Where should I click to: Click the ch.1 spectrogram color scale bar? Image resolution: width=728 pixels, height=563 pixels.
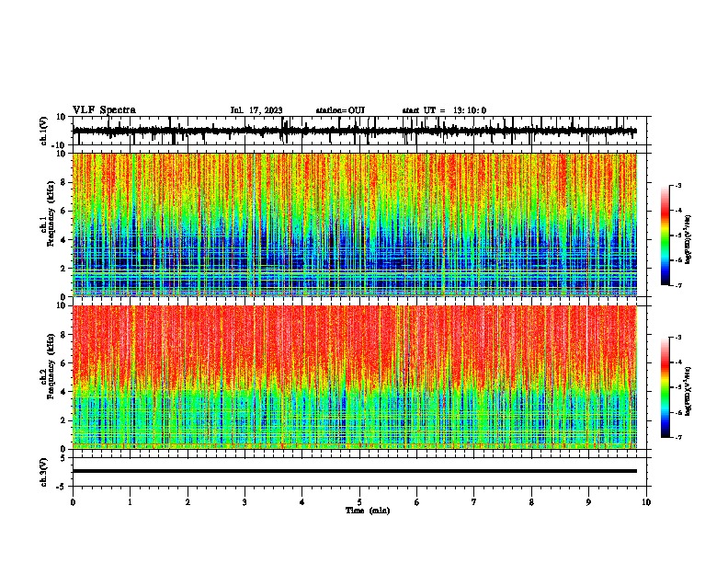pyautogui.click(x=665, y=236)
